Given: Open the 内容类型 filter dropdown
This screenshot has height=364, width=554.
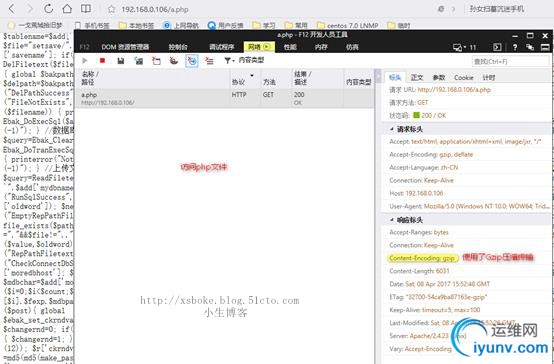Looking at the screenshot, I should point(244,60).
